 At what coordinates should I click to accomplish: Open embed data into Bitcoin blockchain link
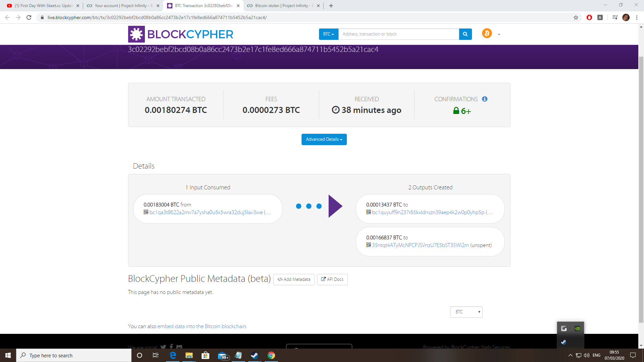[x=202, y=326]
